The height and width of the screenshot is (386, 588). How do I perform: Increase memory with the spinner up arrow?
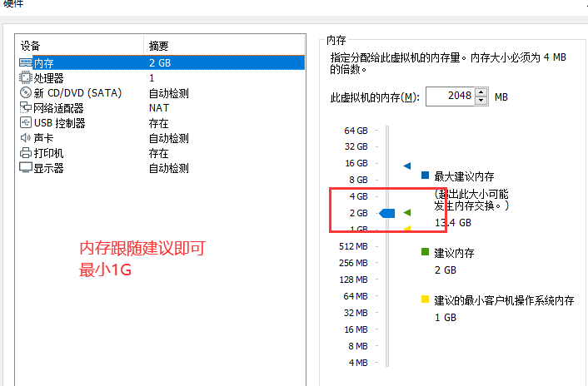tap(481, 92)
